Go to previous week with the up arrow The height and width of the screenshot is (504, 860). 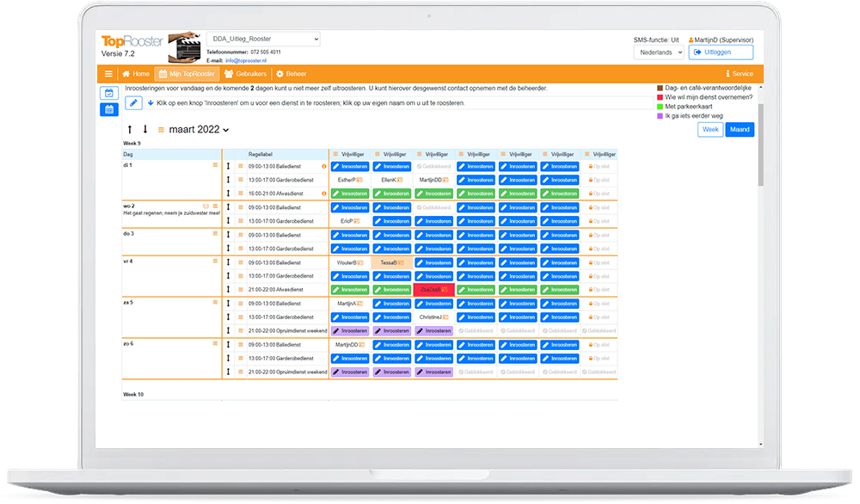coord(130,129)
